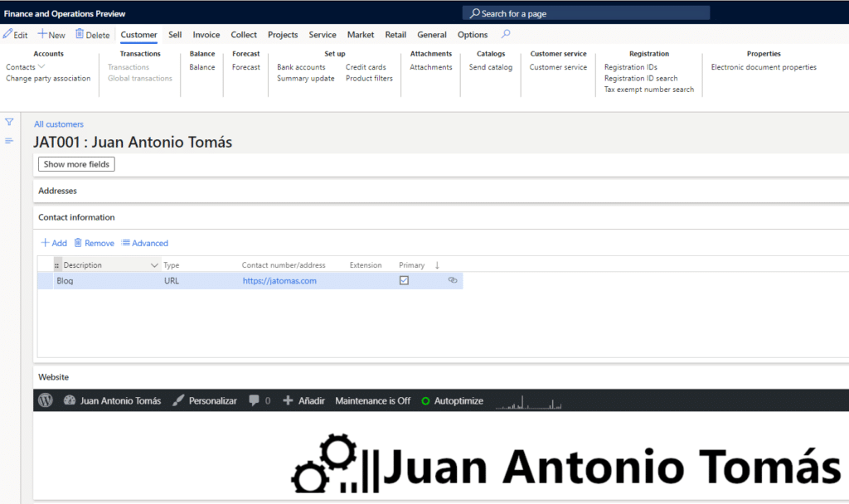Open the Customer tab

coord(138,35)
